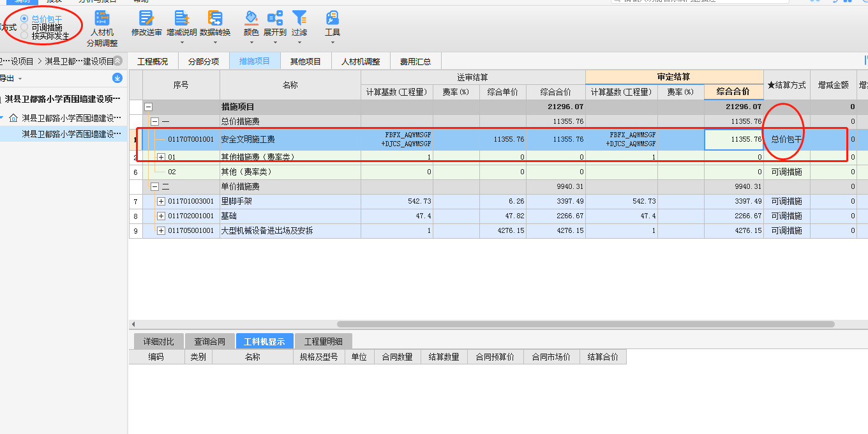Open the 费用汇总 tab
The image size is (868, 434).
(x=415, y=61)
